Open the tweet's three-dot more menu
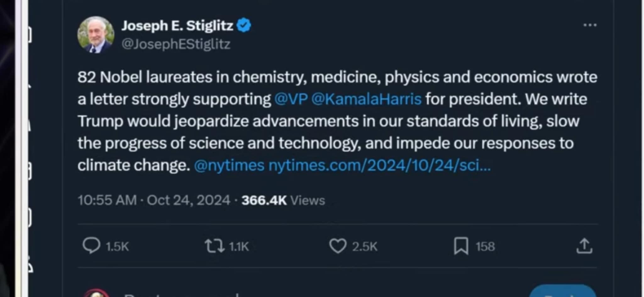 tap(590, 25)
